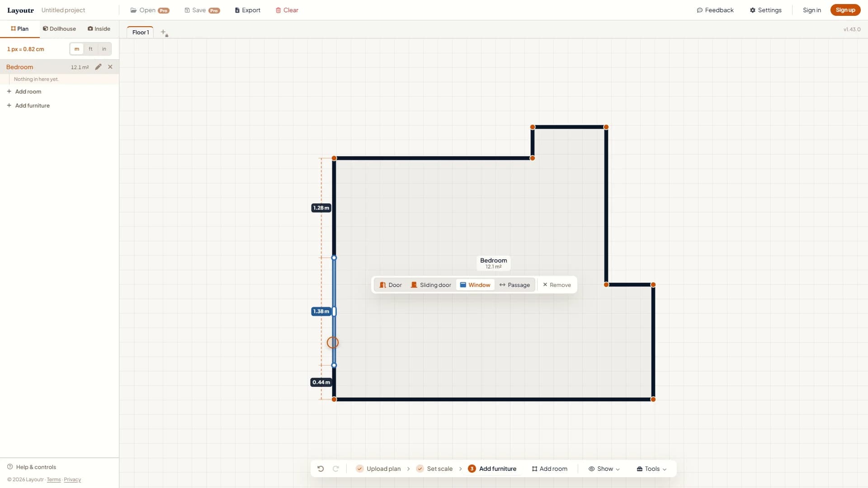Screen dimensions: 868x488
Task: Click the Untitled project name field
Action: [x=63, y=10]
